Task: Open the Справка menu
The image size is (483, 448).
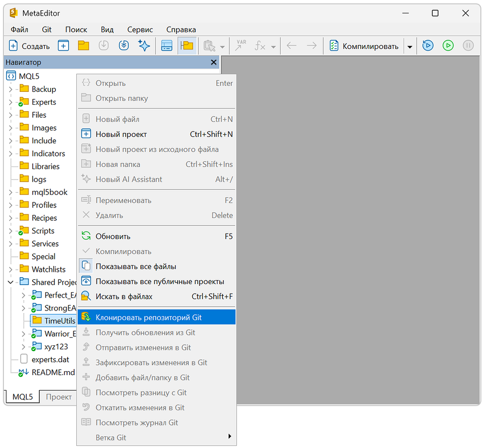Action: click(x=181, y=30)
